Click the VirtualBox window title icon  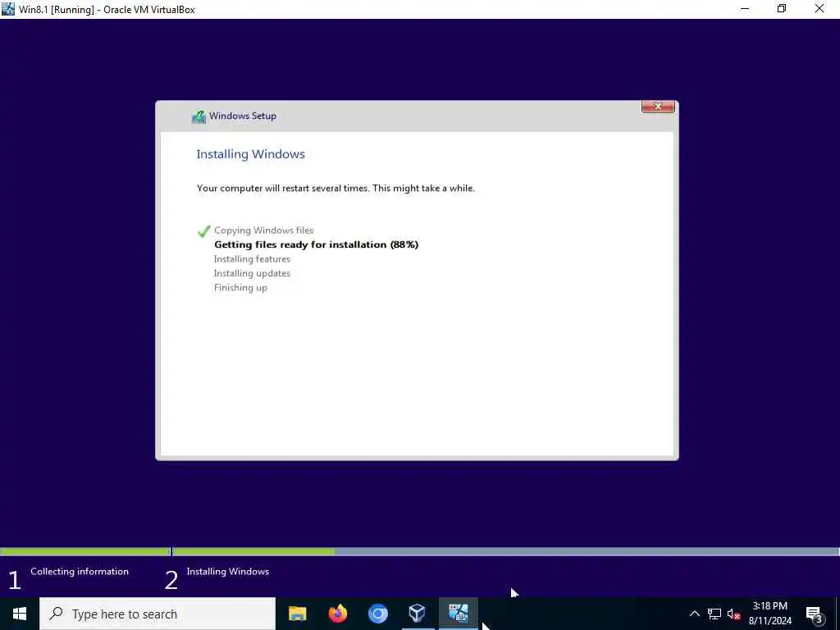8,9
